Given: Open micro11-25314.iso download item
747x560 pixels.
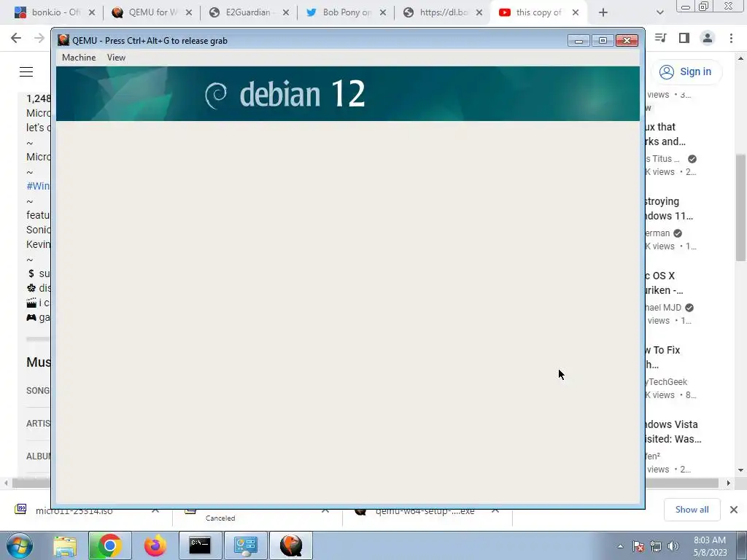Looking at the screenshot, I should pos(74,511).
